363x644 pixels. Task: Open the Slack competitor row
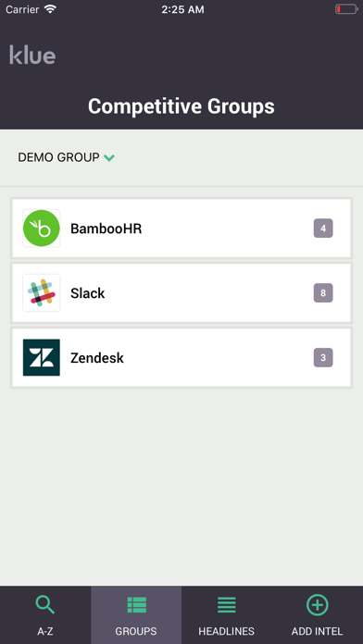(x=181, y=292)
